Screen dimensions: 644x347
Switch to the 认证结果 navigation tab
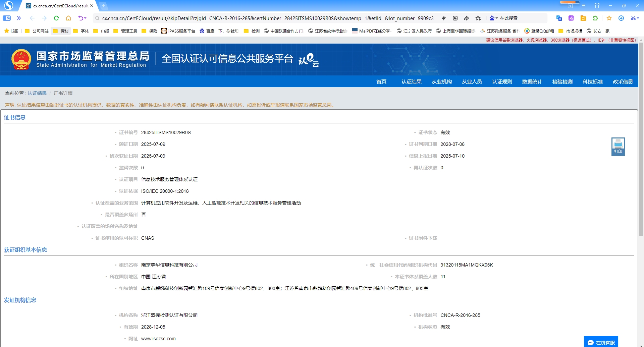tap(411, 81)
